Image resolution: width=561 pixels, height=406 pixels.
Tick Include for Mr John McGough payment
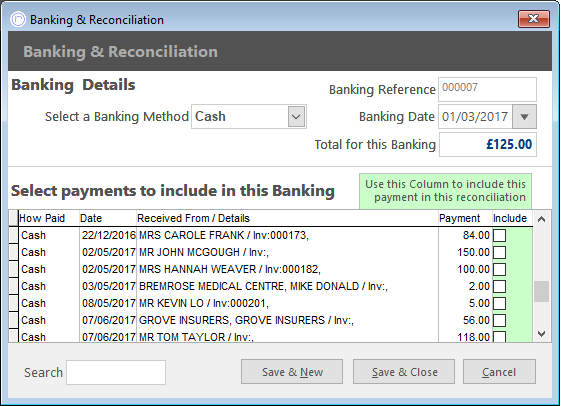[499, 252]
